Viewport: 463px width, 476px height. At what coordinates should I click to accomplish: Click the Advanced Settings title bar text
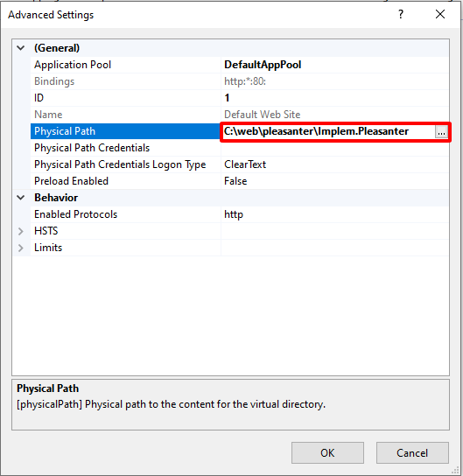[51, 15]
